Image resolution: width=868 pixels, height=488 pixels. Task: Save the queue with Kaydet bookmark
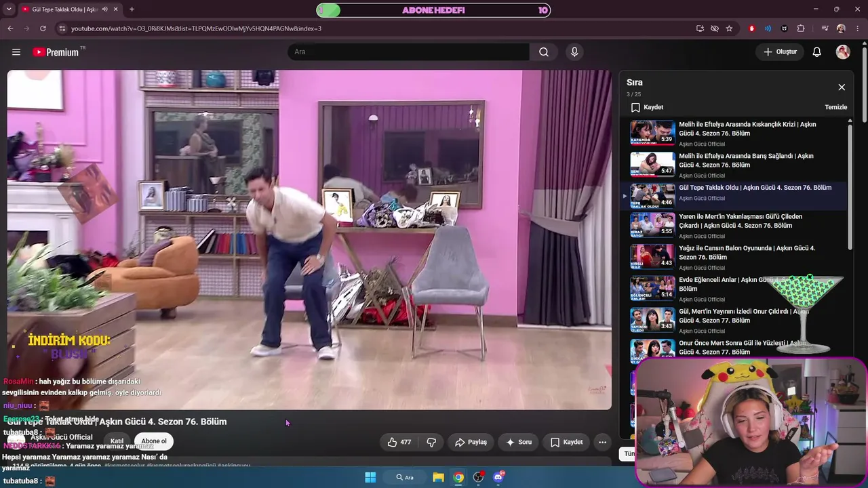pos(647,107)
